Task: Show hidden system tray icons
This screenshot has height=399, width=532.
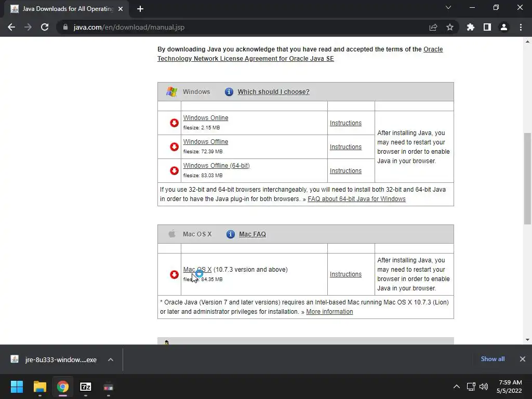Action: tap(457, 387)
